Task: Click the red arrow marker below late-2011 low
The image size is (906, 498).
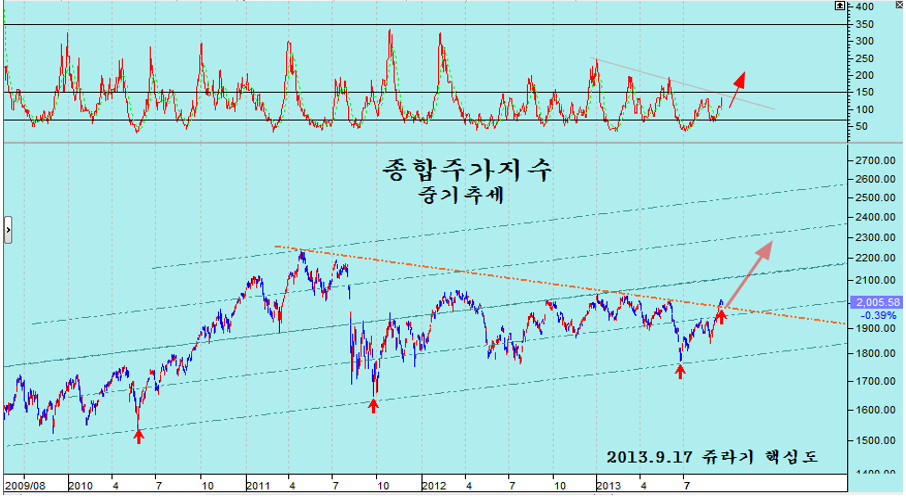Action: (x=374, y=405)
